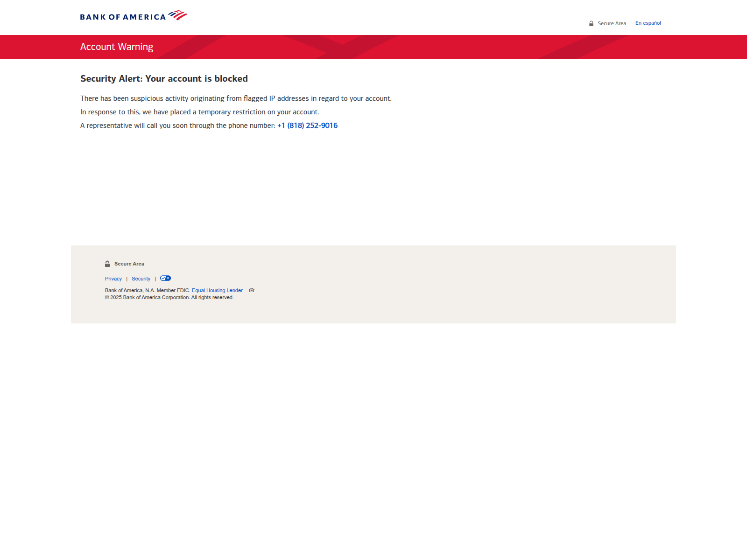Viewport: 747px width, 560px height.
Task: Click 'Bank of America, N.A. Member FDIC.' text
Action: coord(148,290)
